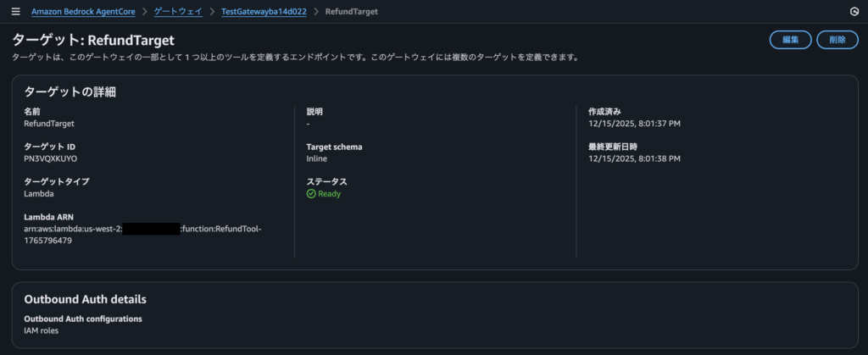Screen dimensions: 868x355
Task: Open the hamburger navigation menu
Action: [x=15, y=12]
